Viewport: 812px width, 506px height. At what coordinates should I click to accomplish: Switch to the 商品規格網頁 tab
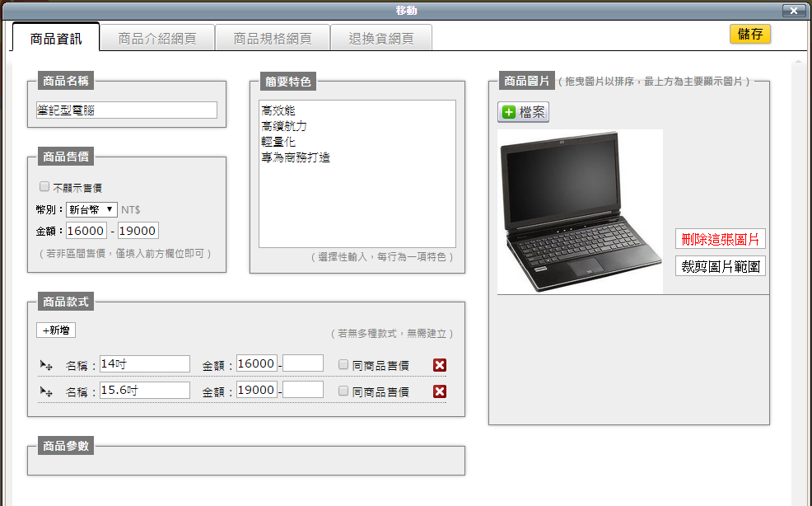(x=273, y=38)
